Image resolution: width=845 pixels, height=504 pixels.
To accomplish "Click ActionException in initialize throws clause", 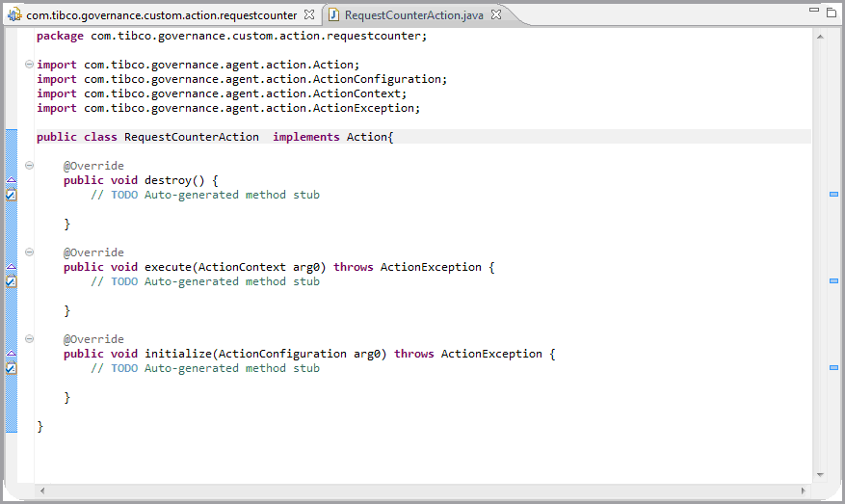I will 491,354.
